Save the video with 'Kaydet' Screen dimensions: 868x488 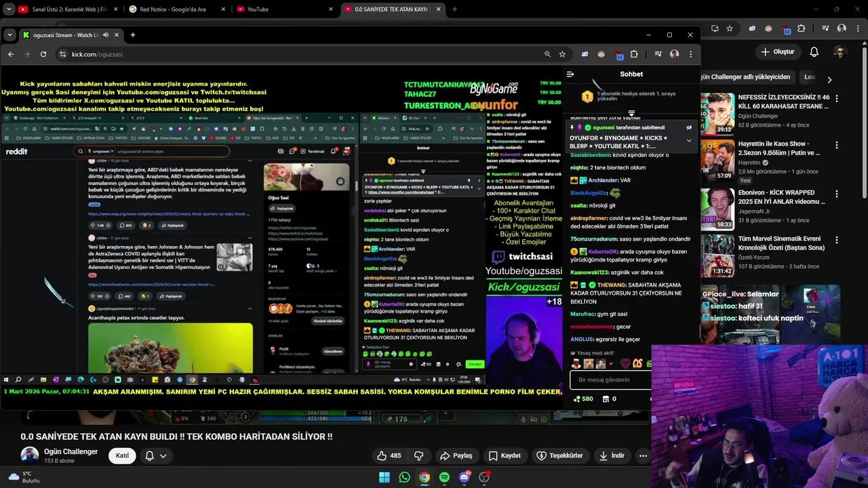505,455
